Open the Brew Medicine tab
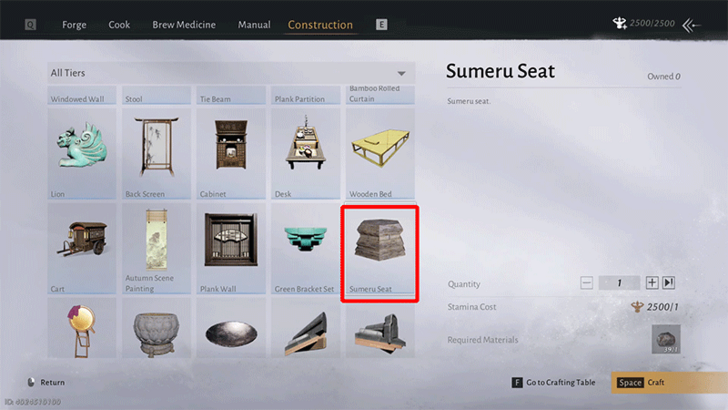 pyautogui.click(x=184, y=25)
